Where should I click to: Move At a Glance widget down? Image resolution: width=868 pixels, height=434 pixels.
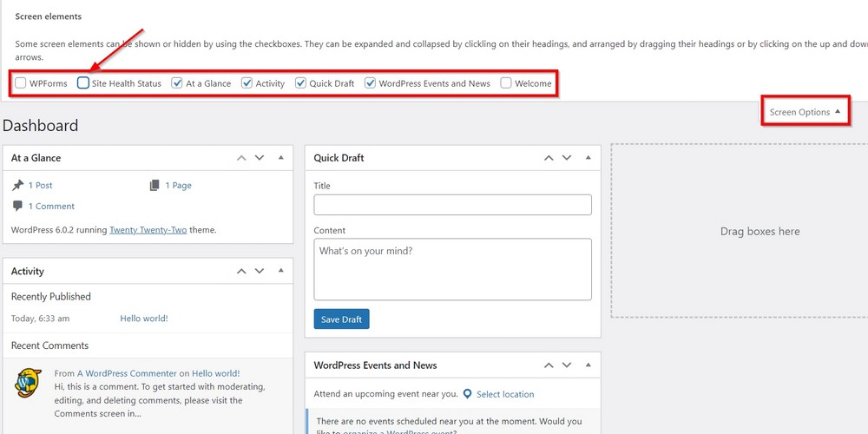pos(259,158)
